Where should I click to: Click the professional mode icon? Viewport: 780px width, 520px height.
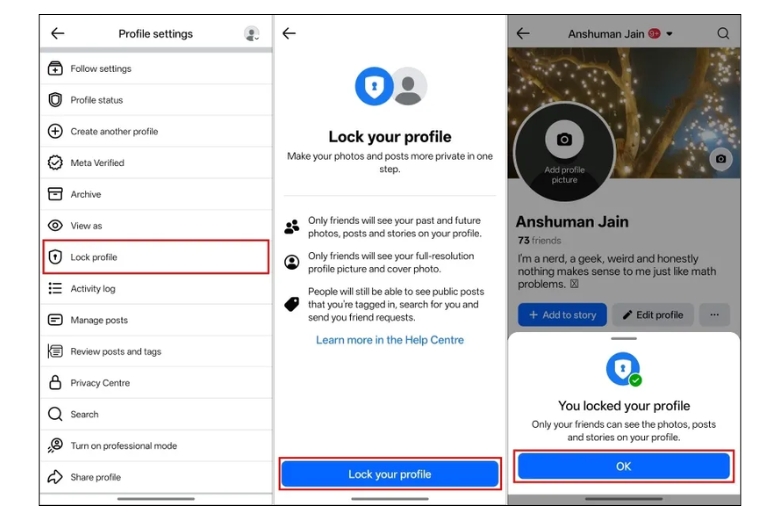click(x=55, y=445)
